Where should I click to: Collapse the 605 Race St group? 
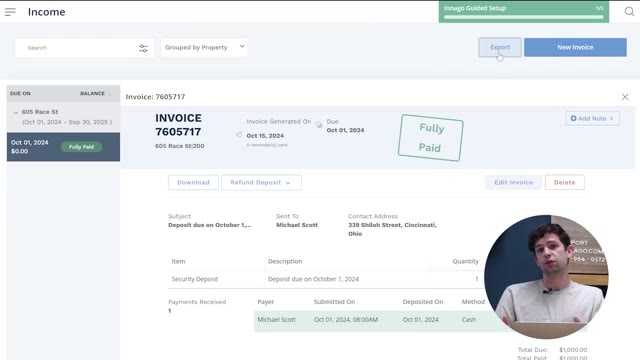point(16,112)
